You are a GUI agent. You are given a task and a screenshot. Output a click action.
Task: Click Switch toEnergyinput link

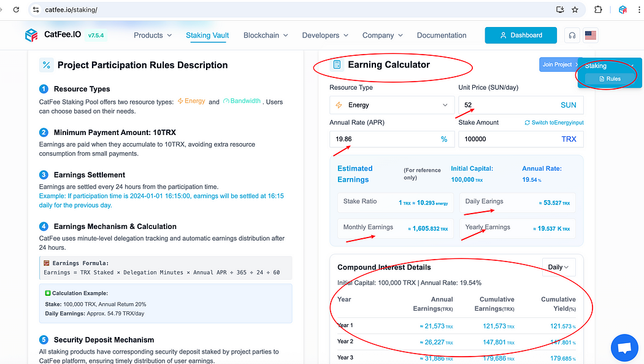(x=558, y=122)
